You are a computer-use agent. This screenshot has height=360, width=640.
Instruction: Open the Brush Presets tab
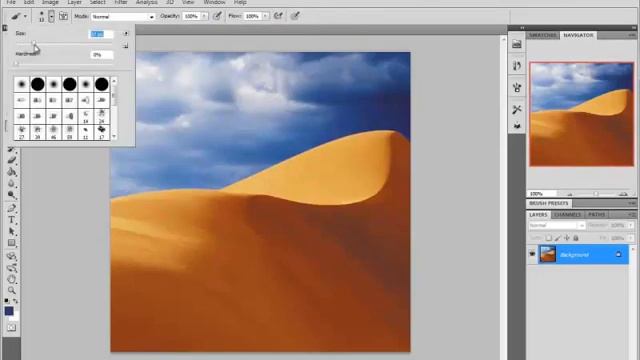(549, 203)
